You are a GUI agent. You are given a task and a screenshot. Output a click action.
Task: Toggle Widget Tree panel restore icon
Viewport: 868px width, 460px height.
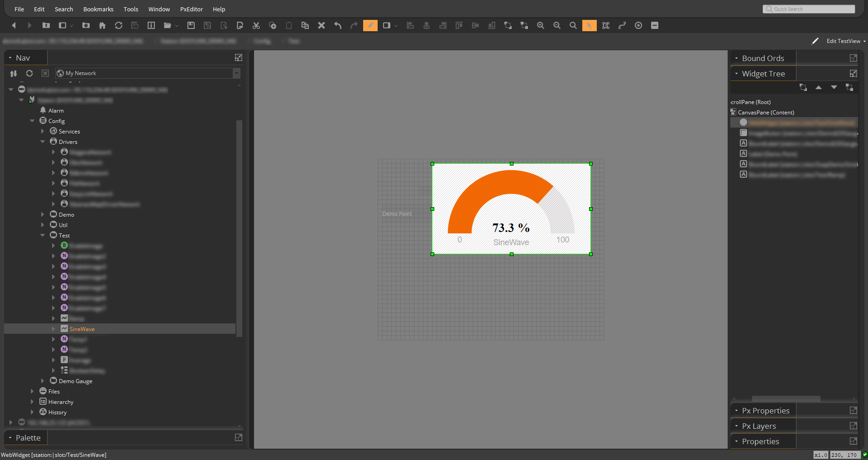click(854, 73)
